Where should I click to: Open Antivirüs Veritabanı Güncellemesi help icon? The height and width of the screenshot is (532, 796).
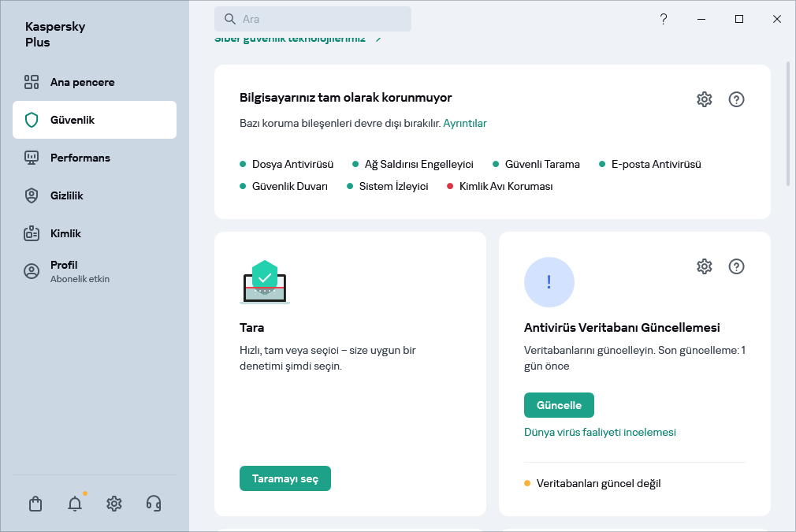[x=737, y=266]
